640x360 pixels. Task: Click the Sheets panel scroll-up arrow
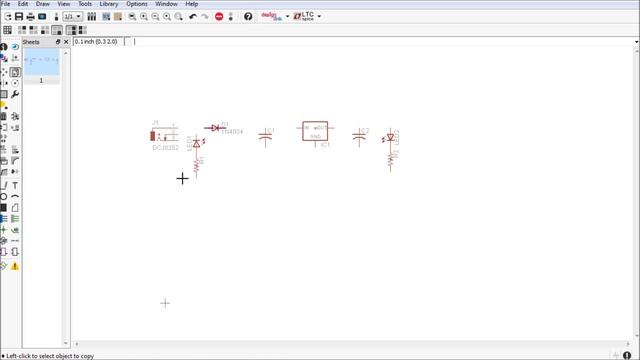pos(66,53)
